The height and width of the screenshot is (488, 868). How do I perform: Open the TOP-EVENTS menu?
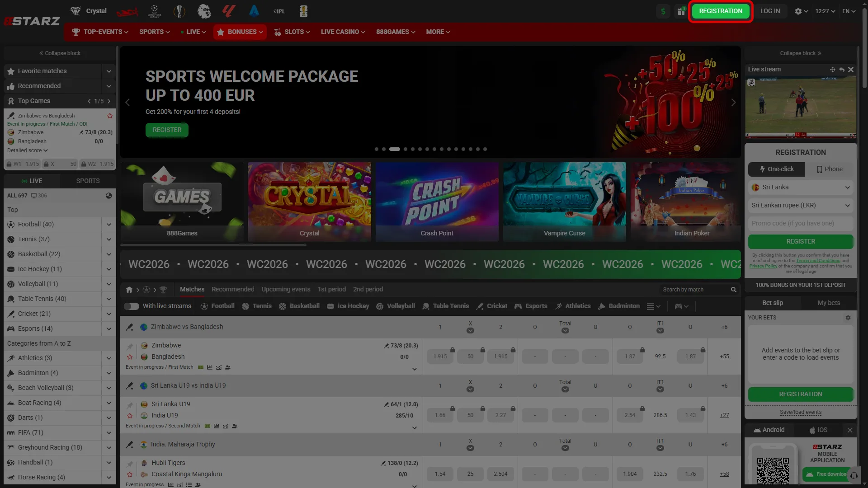(x=100, y=32)
